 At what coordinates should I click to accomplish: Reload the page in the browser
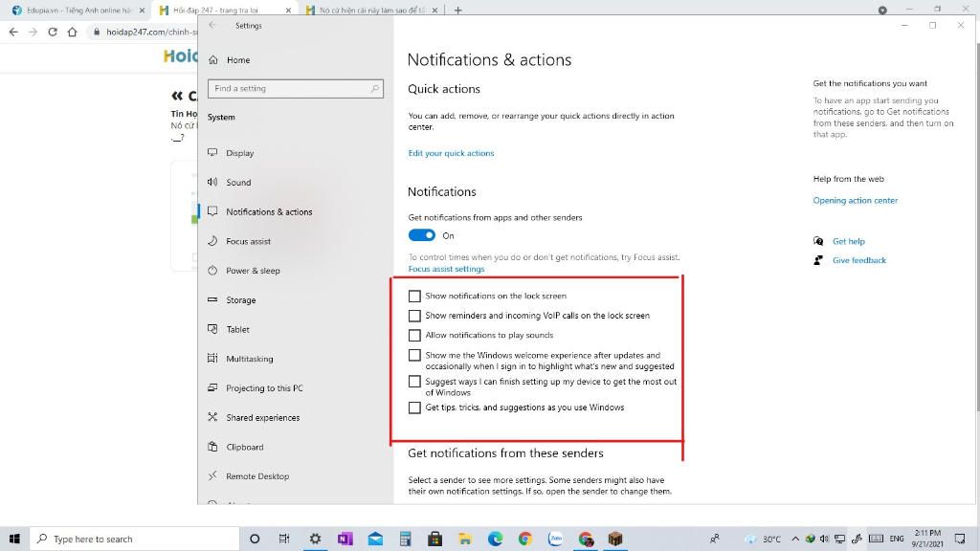coord(53,32)
